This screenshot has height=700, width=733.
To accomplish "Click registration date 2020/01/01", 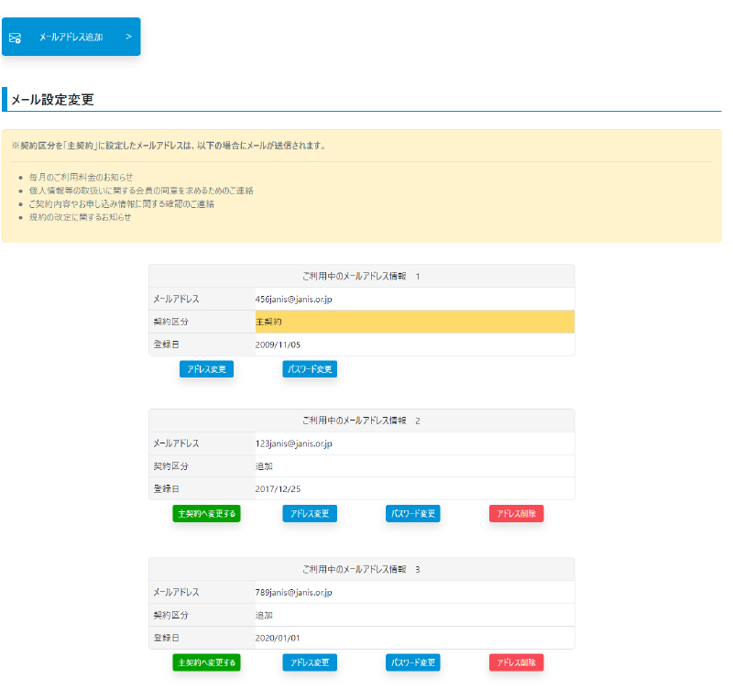I will click(x=278, y=638).
